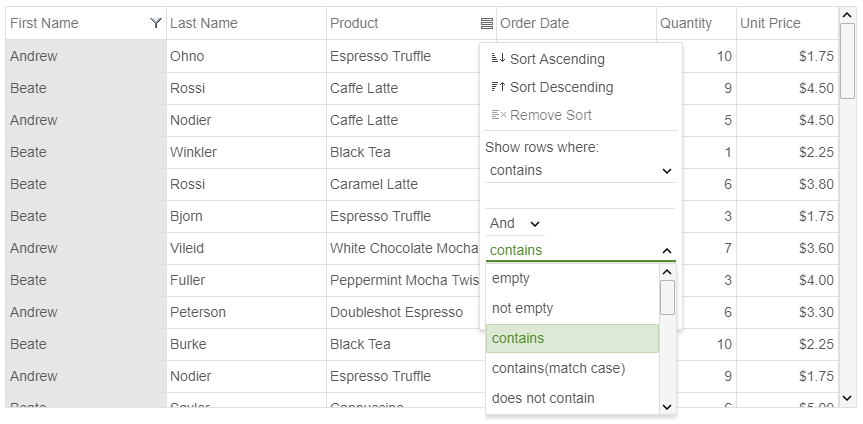
Task: Expand the first 'contains' condition dropdown
Action: [x=580, y=171]
